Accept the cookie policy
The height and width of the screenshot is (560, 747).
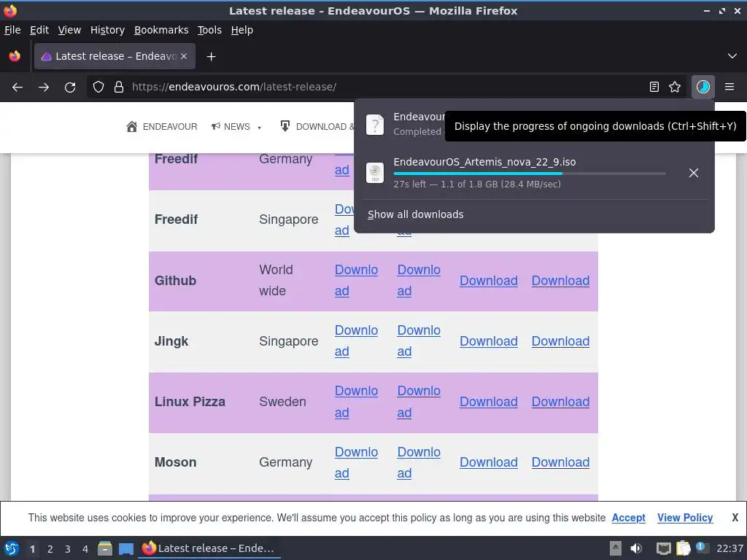628,518
